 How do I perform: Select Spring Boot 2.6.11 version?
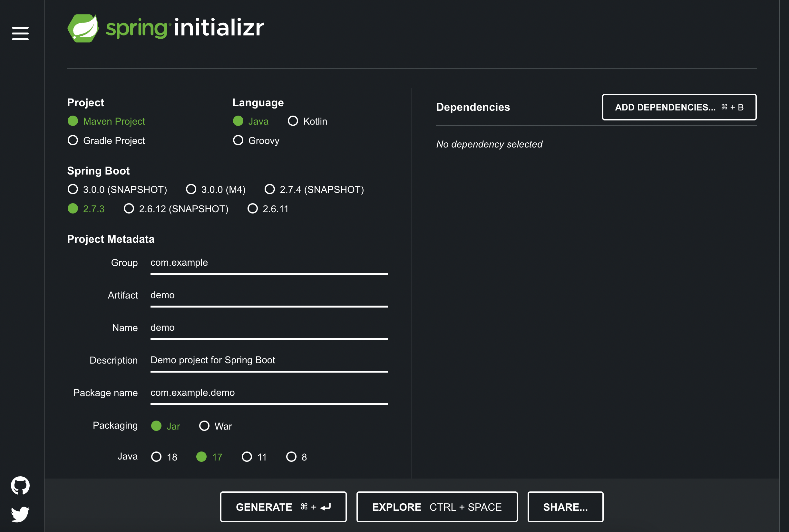[253, 208]
